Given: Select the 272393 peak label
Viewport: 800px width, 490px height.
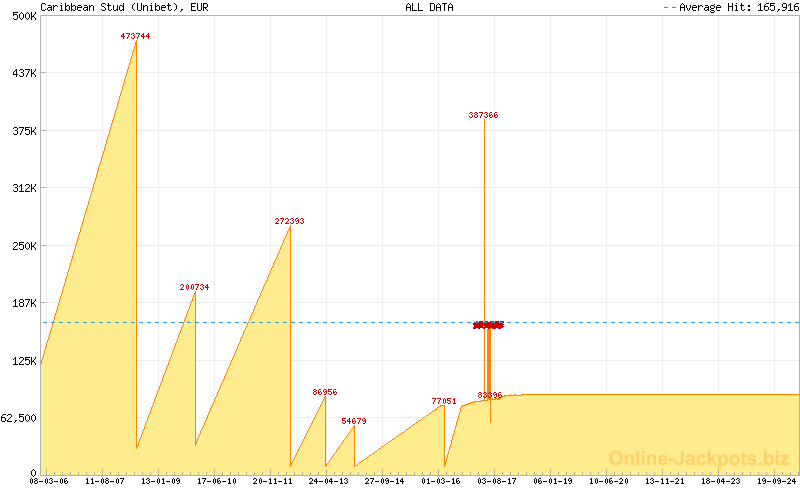Looking at the screenshot, I should [289, 221].
